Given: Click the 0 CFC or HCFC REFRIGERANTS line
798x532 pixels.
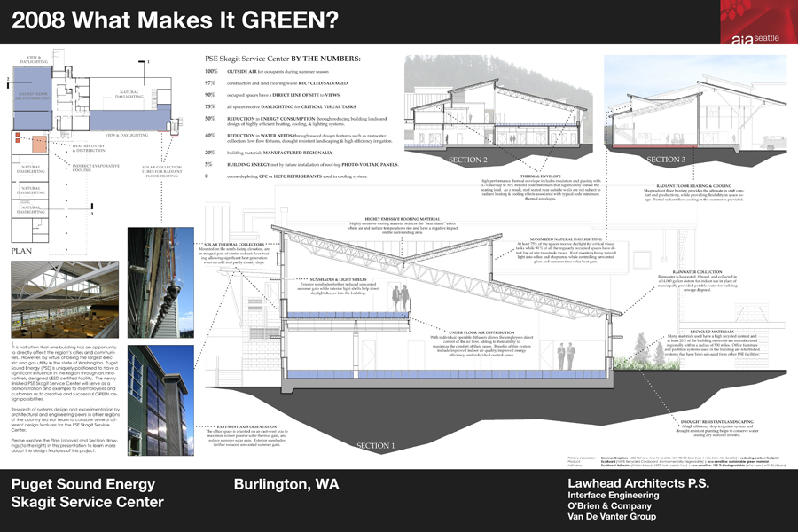Looking at the screenshot, I should [286, 176].
